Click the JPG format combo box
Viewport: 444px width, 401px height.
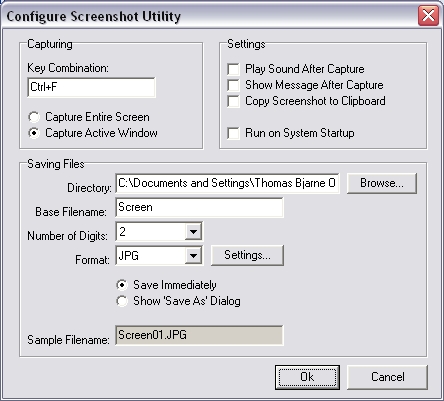coord(159,256)
